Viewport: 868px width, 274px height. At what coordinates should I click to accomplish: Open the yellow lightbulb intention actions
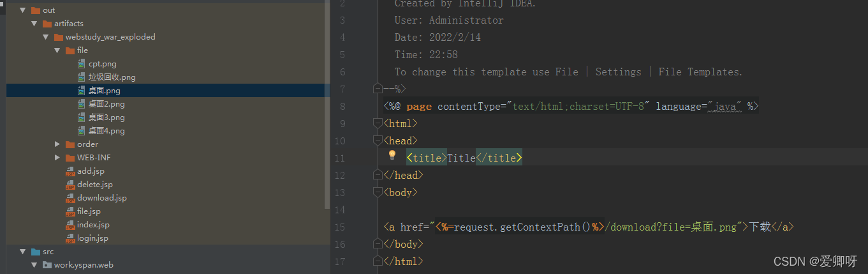pyautogui.click(x=392, y=155)
